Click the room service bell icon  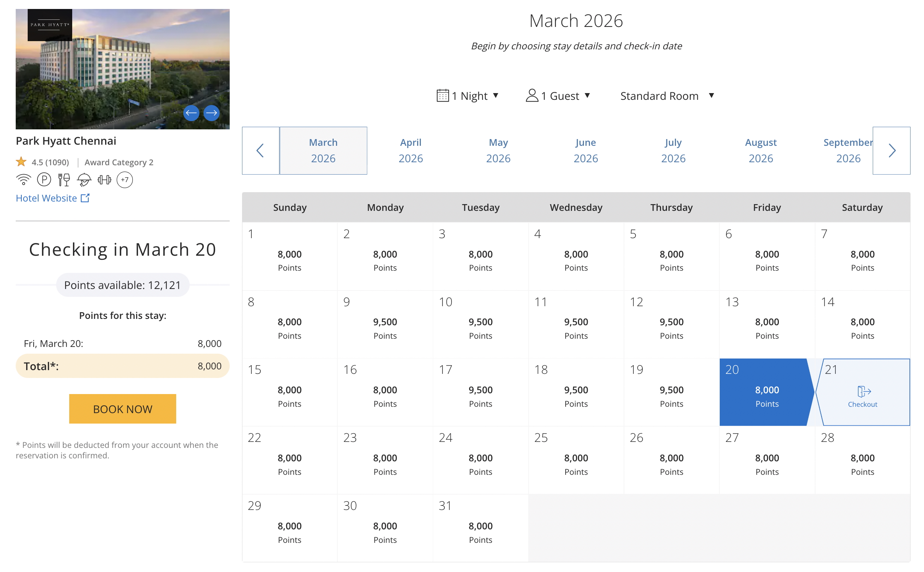click(84, 180)
